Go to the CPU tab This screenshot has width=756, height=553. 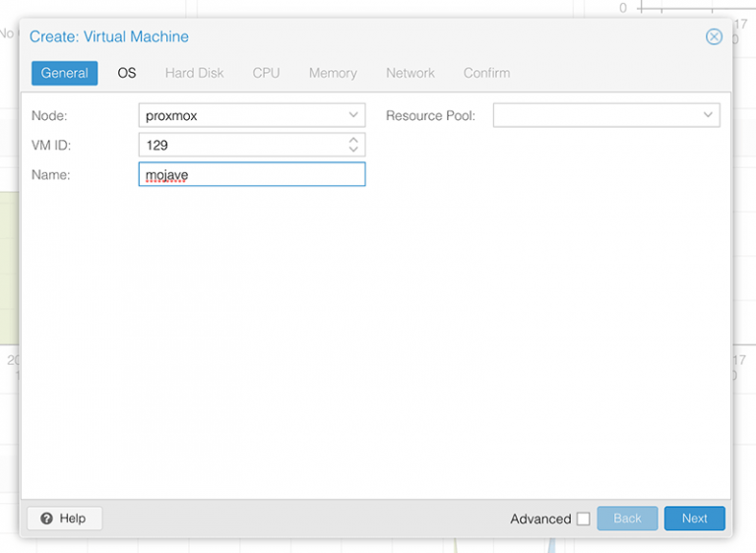(266, 73)
